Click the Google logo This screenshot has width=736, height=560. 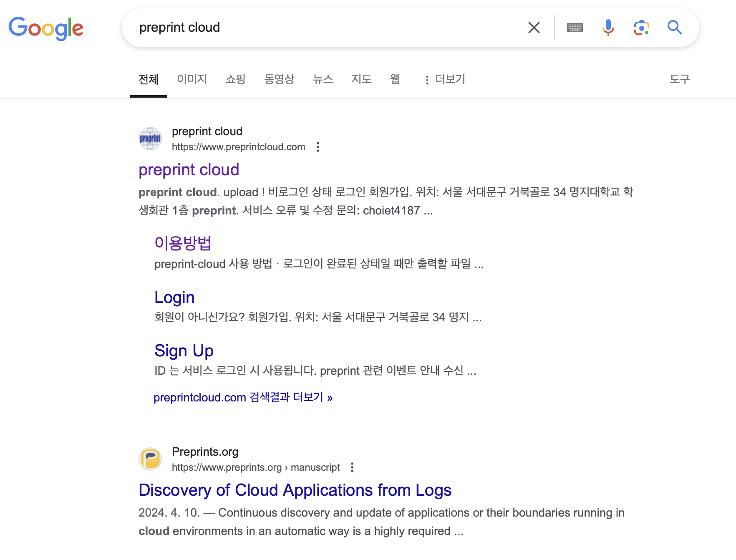point(46,28)
